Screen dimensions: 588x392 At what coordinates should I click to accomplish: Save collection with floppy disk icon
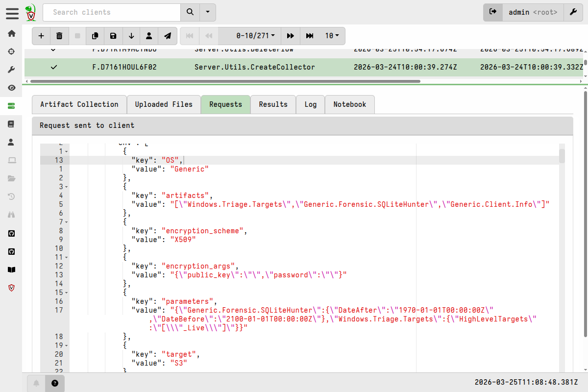point(113,36)
